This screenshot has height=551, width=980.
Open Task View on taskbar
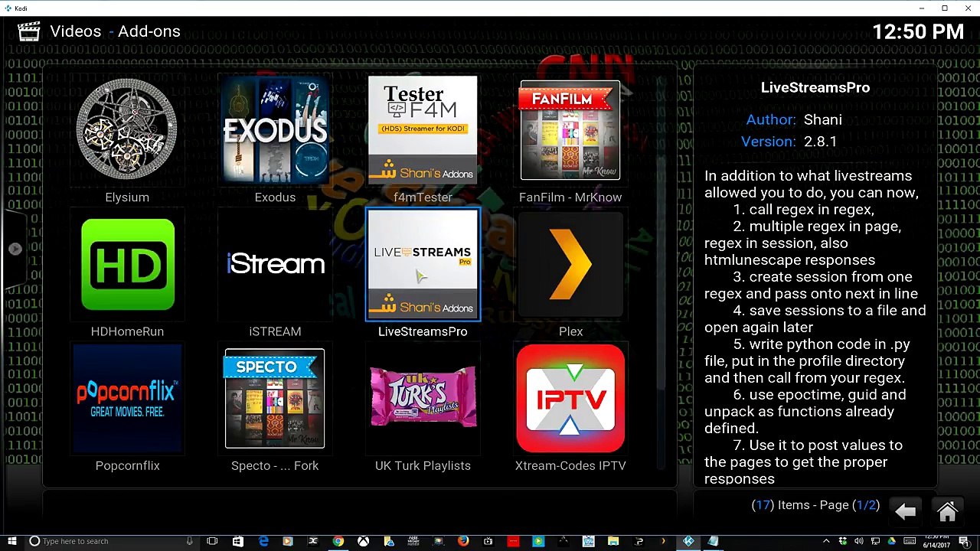212,541
